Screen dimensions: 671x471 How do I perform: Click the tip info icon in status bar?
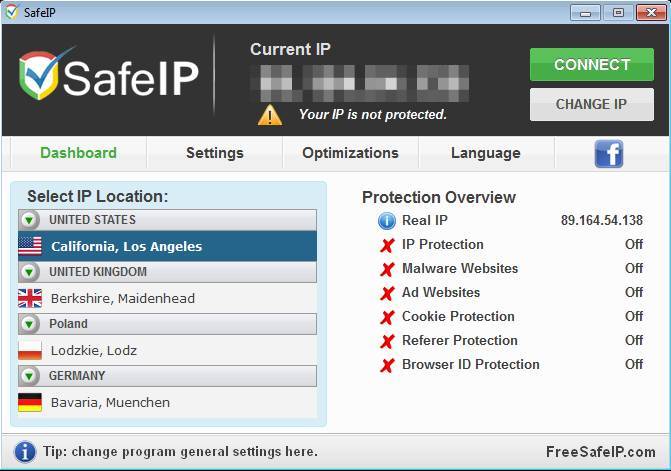(x=25, y=452)
